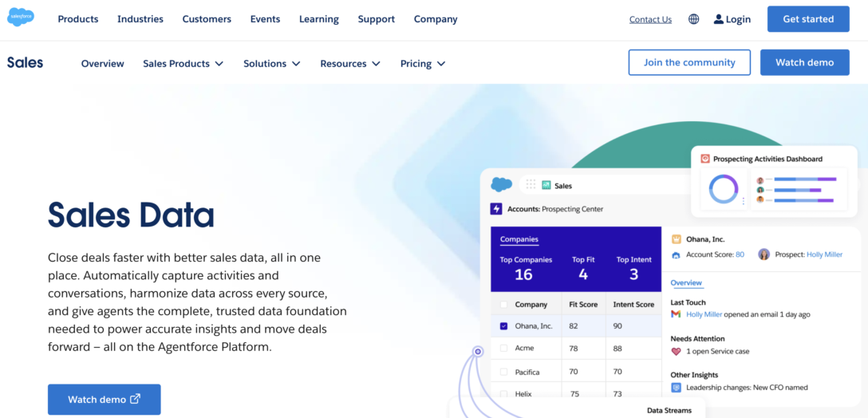
Task: Click Holly Miller's prospect avatar
Action: coord(764,254)
